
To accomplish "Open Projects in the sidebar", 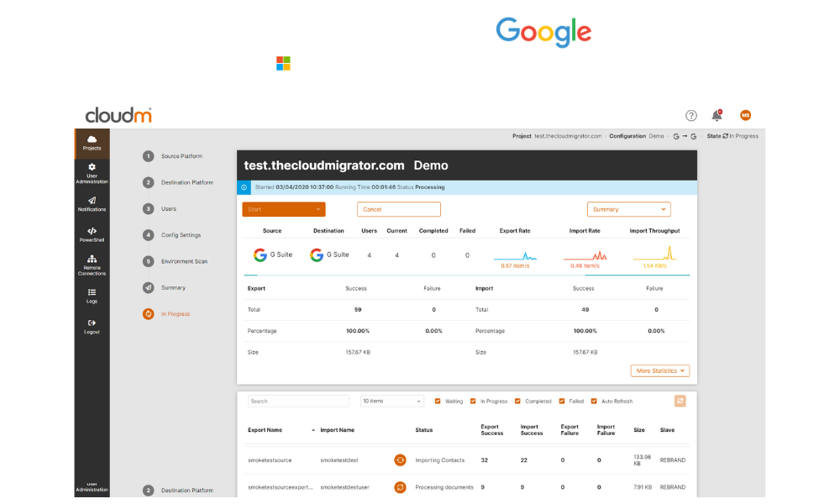I will tap(92, 142).
